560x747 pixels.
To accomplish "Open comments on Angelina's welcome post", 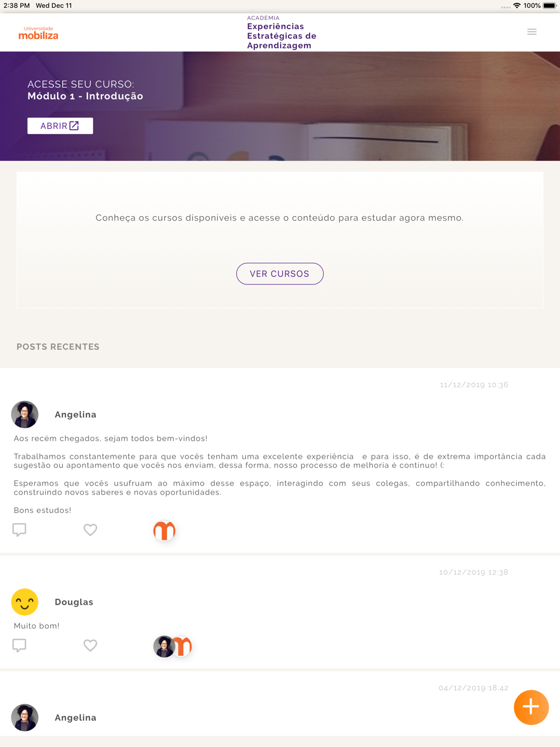I will pyautogui.click(x=20, y=530).
